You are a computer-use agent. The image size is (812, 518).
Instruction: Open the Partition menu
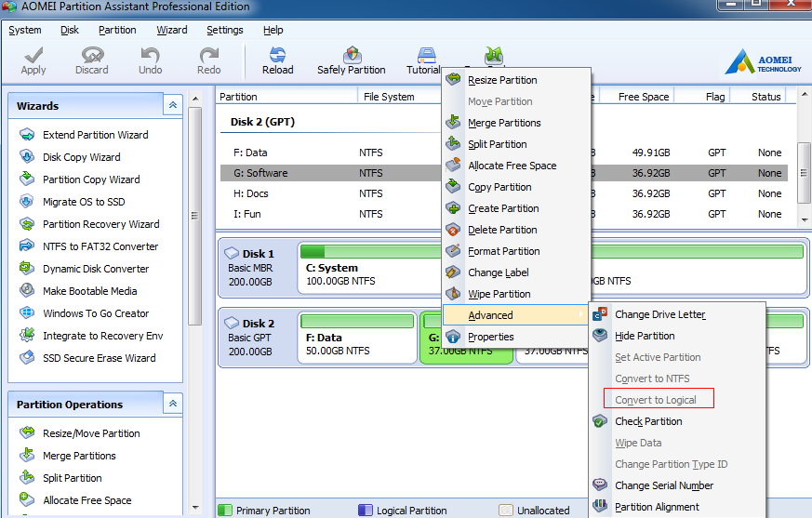coord(117,30)
